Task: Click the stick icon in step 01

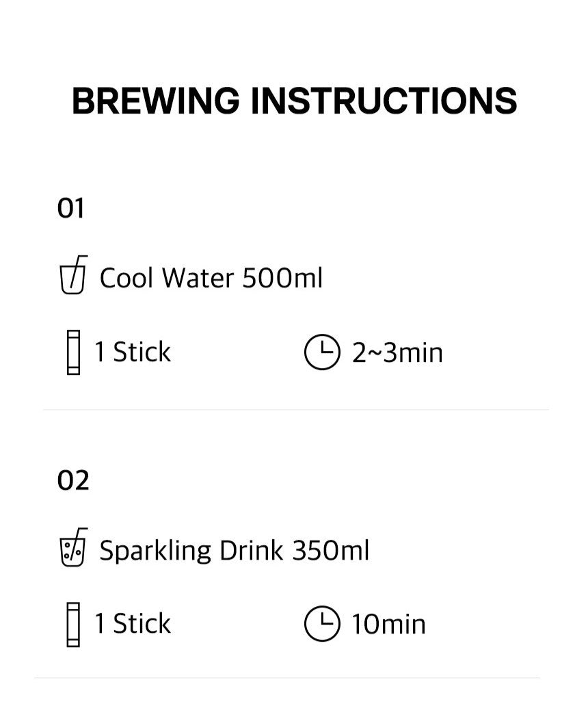Action: pos(73,352)
